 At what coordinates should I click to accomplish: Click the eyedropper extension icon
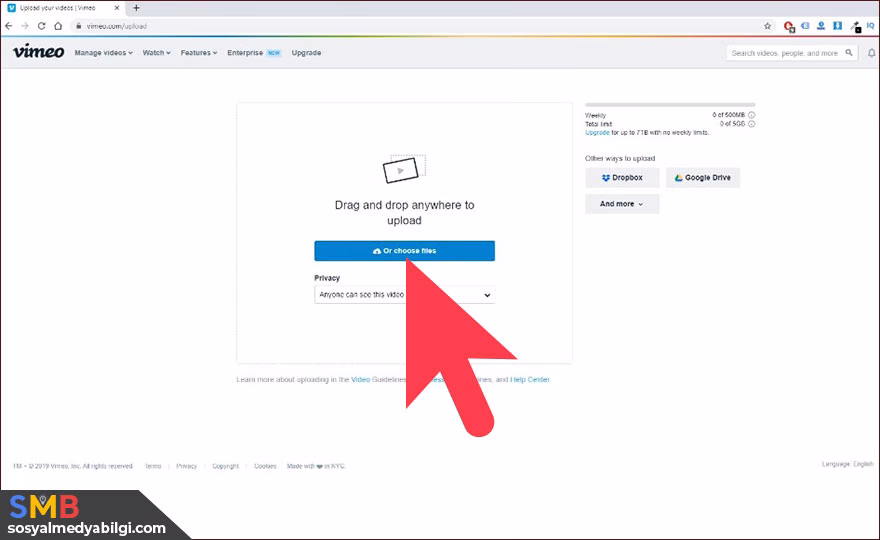pos(855,26)
